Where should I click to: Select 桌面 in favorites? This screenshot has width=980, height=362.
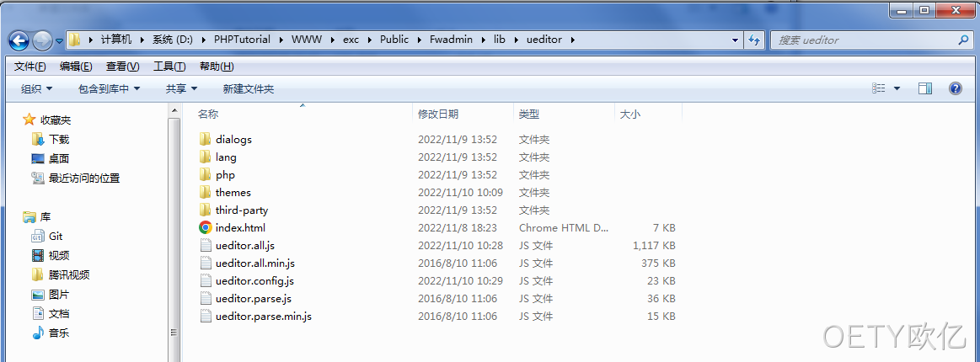[x=59, y=158]
